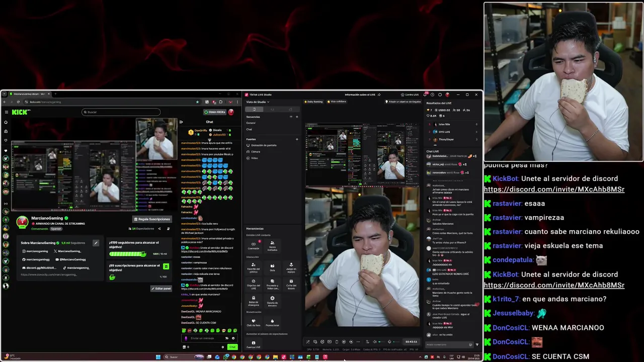
Task: Toggle microphone mute in TikTok bottom toolbar
Action: [389, 342]
